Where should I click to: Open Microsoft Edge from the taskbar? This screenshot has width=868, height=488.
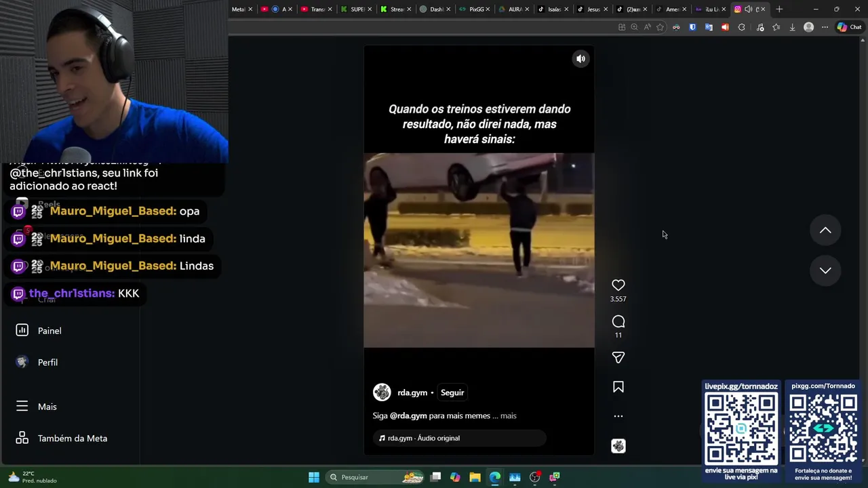tap(495, 477)
